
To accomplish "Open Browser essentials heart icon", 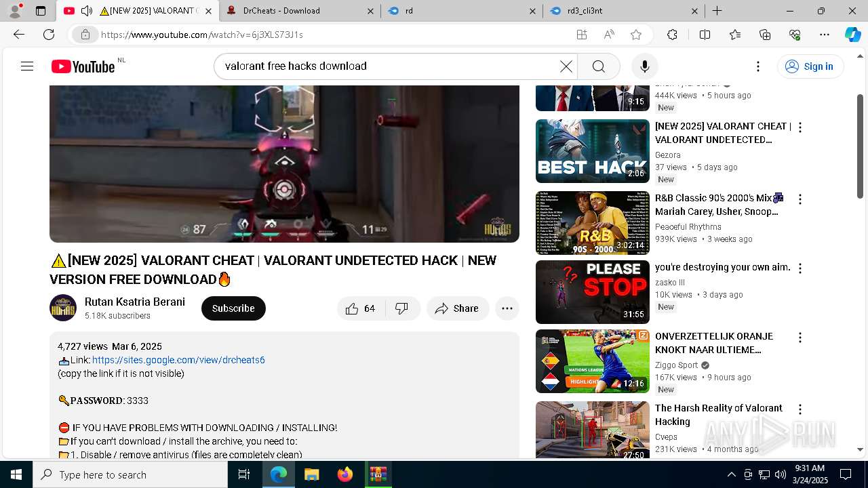I will point(795,35).
